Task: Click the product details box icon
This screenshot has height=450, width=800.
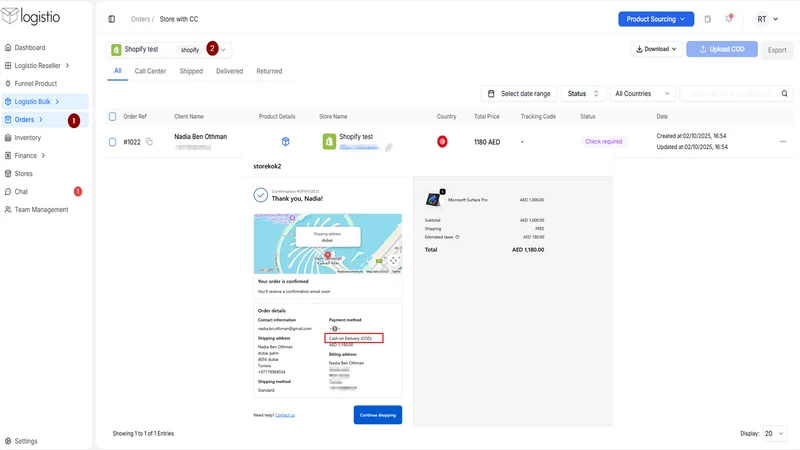Action: pos(286,141)
